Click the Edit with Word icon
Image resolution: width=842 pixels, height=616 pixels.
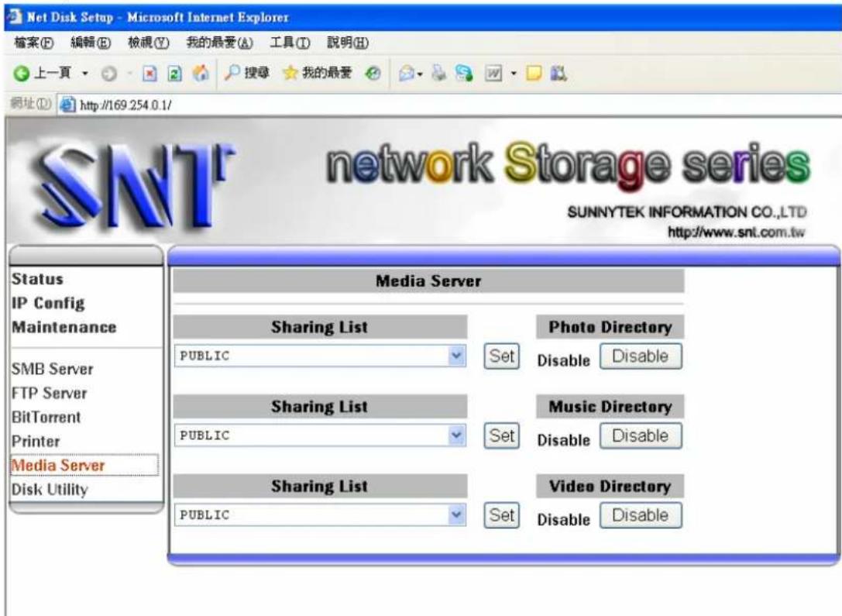tap(493, 74)
